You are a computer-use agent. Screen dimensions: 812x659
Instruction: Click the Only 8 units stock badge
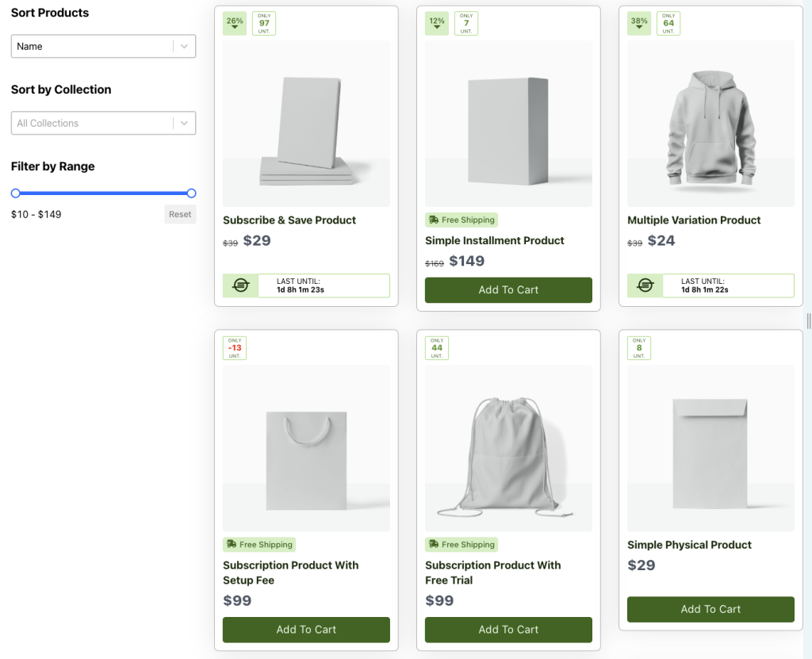639,348
